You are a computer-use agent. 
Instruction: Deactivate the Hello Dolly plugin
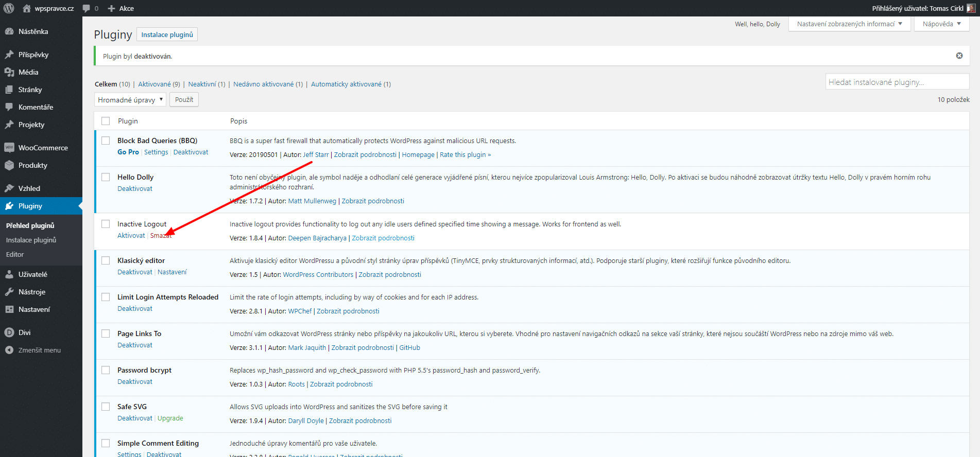(x=135, y=189)
